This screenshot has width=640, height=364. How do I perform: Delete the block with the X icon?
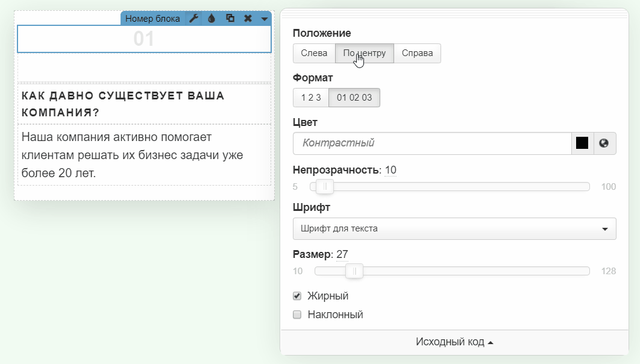click(x=248, y=19)
